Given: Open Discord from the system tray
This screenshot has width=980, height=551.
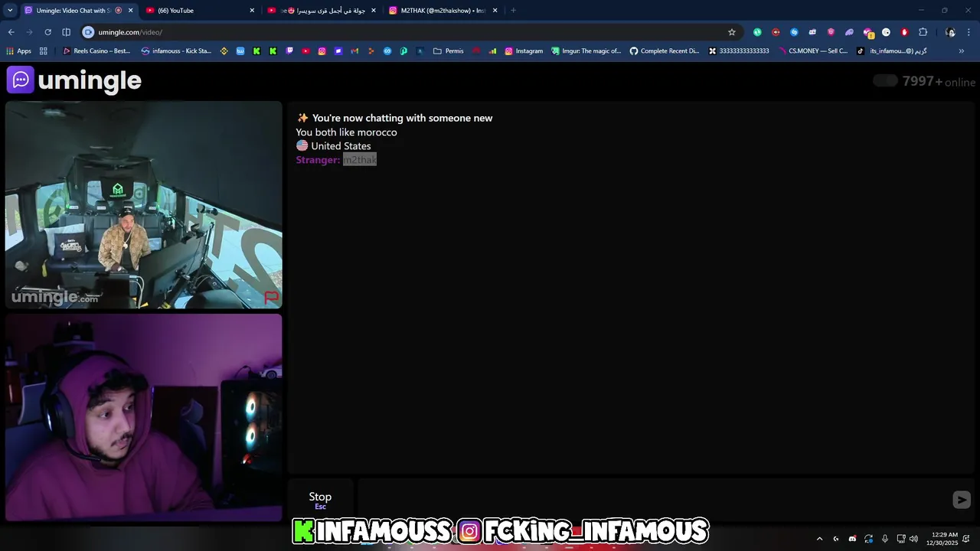Looking at the screenshot, I should pyautogui.click(x=852, y=539).
